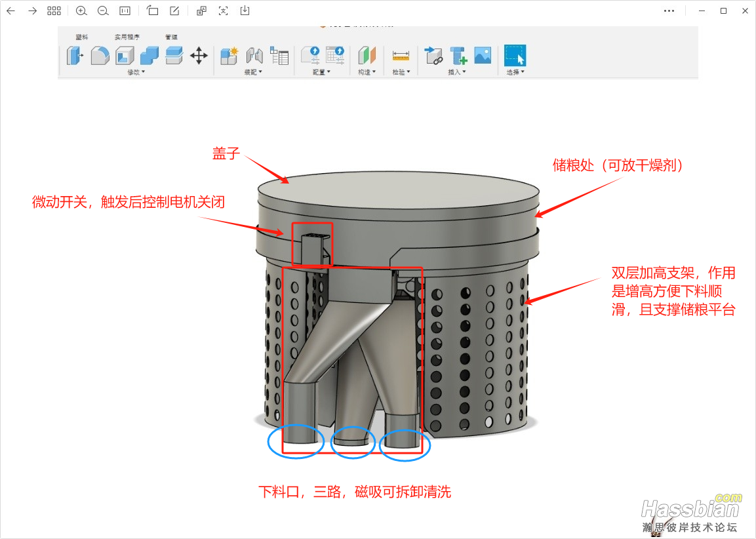Screen dimensions: 756x539
Task: Switch to the 管理 tab
Action: click(171, 37)
